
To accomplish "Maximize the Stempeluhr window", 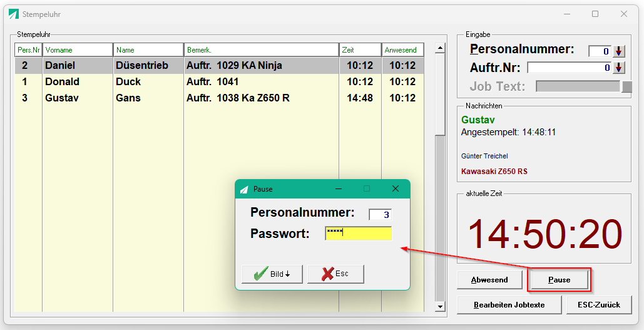I will point(595,14).
